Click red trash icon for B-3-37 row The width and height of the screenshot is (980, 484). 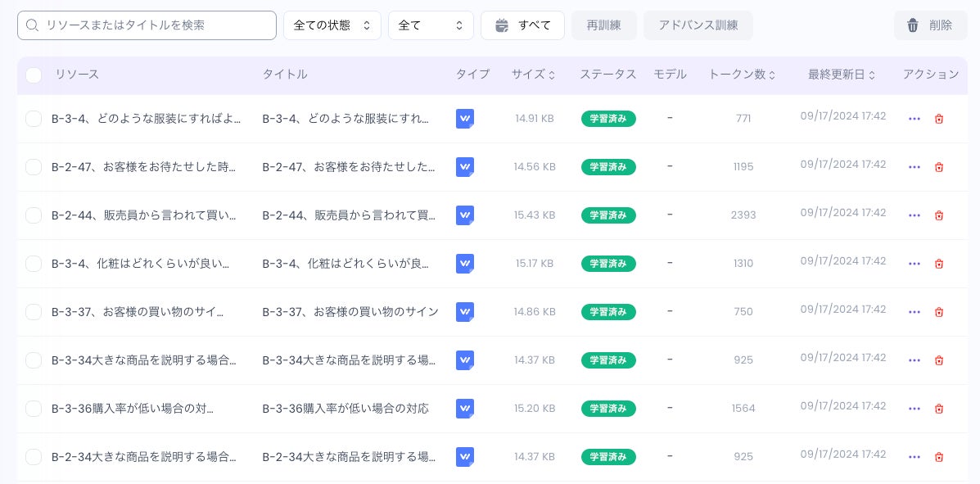pos(938,312)
